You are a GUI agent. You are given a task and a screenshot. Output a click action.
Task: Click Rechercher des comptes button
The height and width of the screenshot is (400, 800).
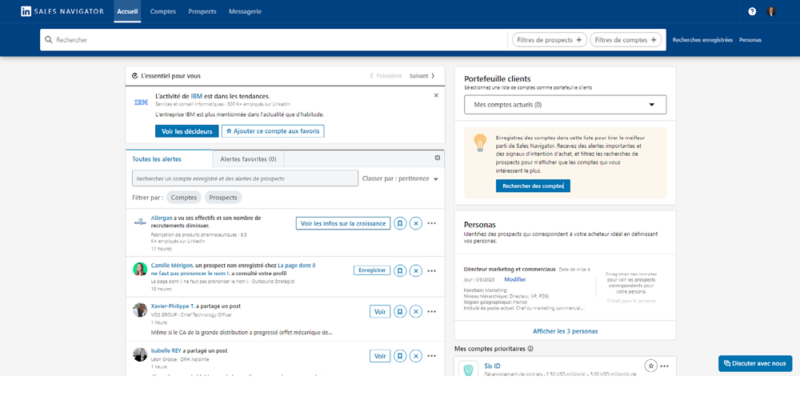[533, 186]
